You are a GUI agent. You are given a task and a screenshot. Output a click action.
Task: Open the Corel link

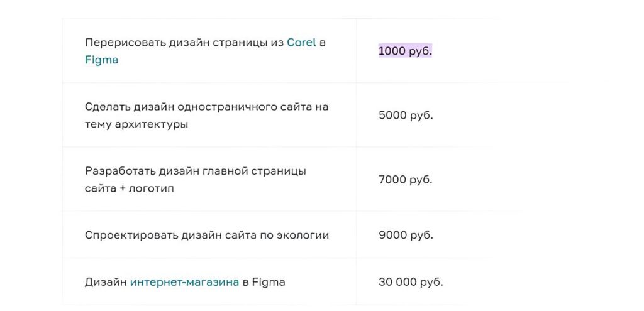pyautogui.click(x=301, y=43)
